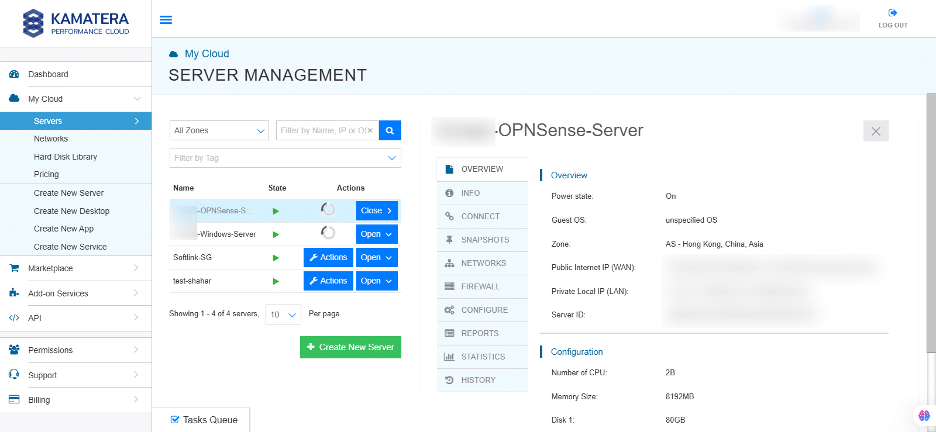Click the page vertical scrollbar
Screen dimensions: 936x432
[x=931, y=224]
